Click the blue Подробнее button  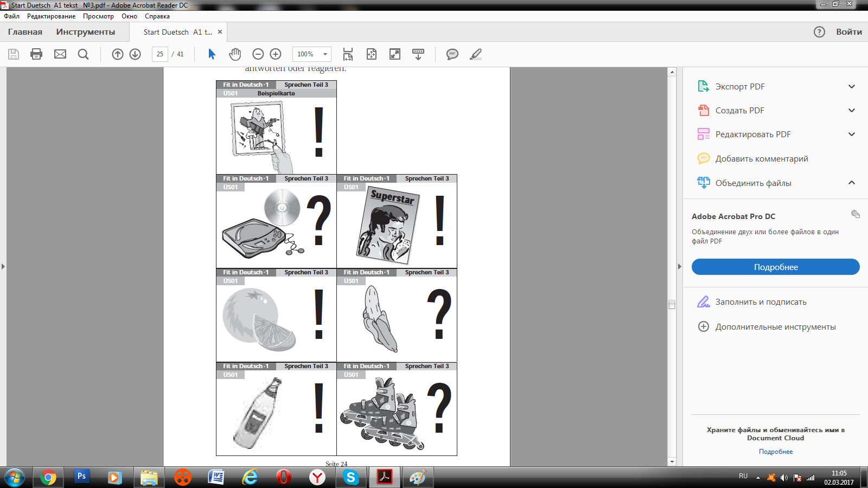775,267
